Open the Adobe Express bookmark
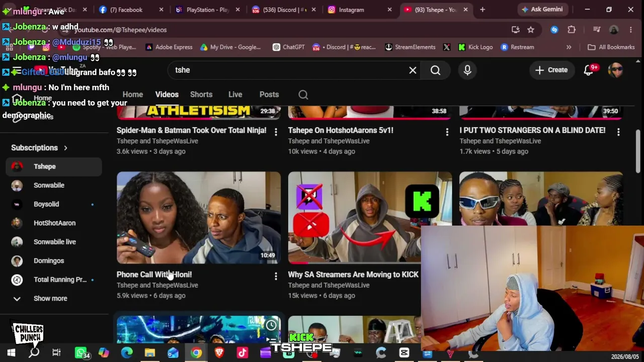 point(169,47)
